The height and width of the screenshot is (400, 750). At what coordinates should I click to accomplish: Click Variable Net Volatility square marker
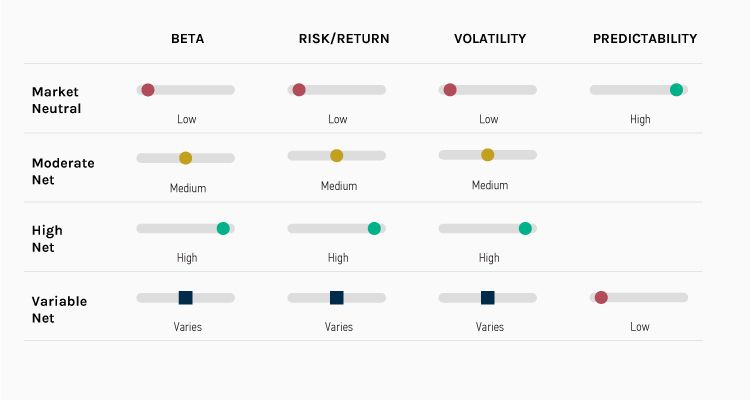click(x=487, y=297)
